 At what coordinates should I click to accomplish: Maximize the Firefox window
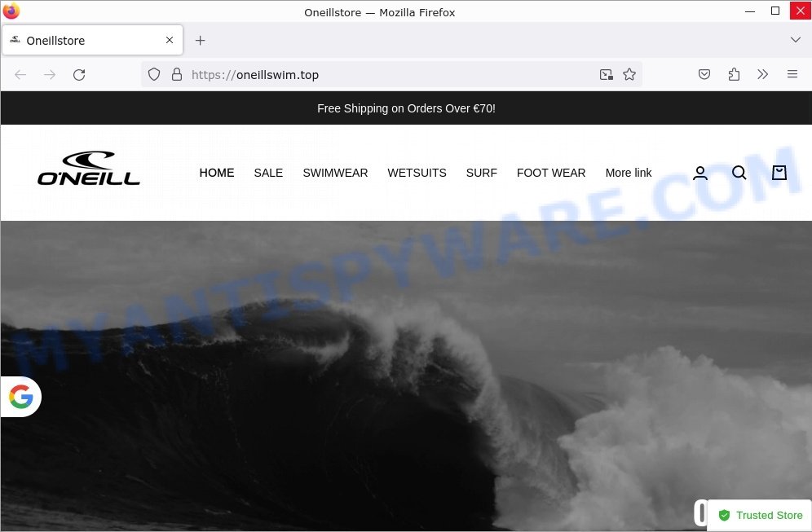coord(775,11)
